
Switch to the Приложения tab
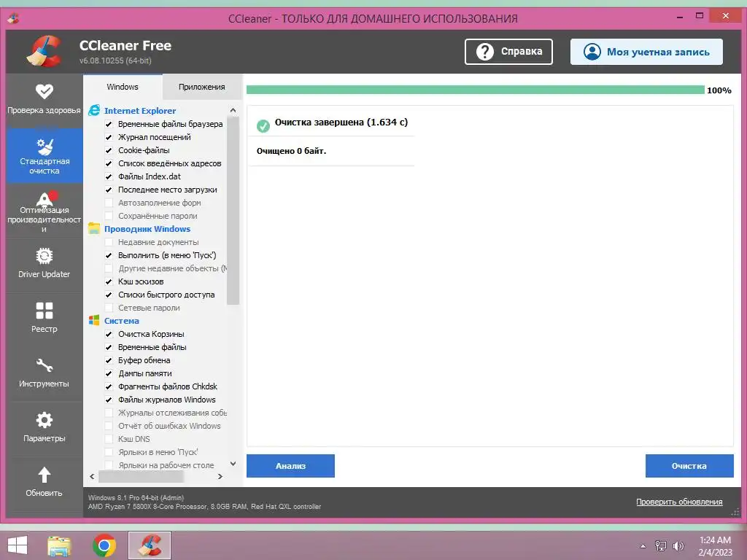coord(201,87)
